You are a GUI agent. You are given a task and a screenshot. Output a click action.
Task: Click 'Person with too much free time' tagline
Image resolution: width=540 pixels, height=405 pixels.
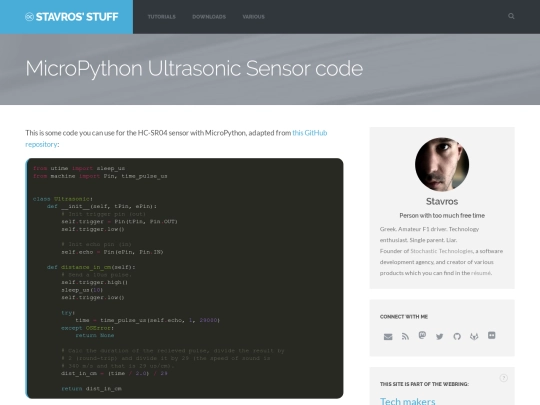pos(442,216)
